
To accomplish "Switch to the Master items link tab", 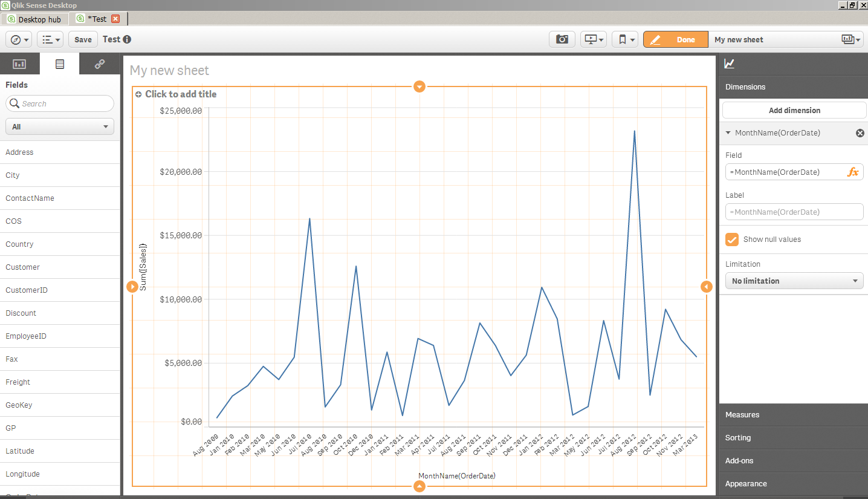I will point(100,64).
